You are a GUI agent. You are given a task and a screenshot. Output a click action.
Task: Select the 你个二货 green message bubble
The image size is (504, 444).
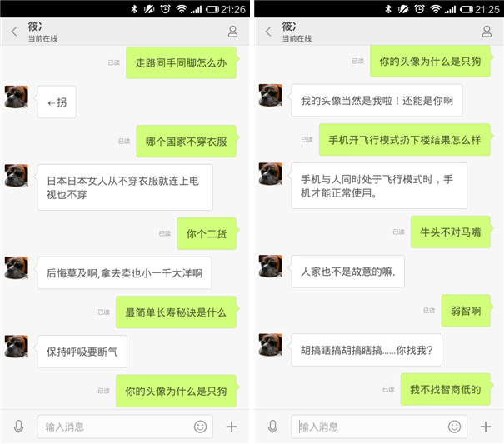(x=207, y=233)
